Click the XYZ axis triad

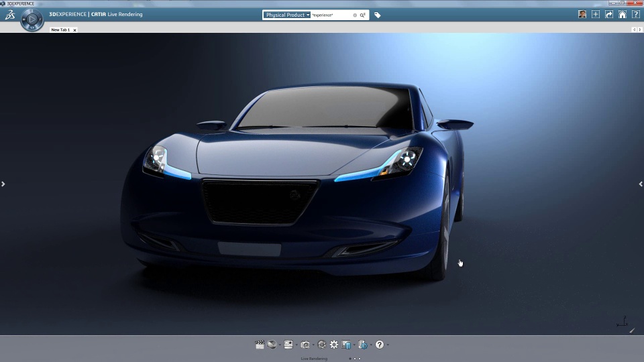coord(623,322)
